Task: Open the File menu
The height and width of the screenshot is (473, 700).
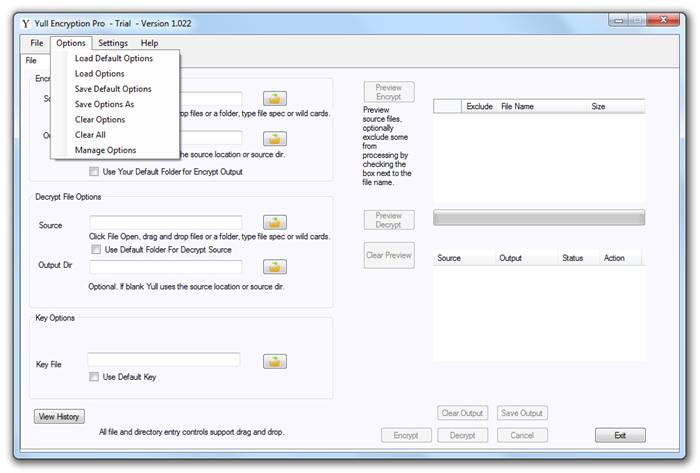Action: [x=37, y=43]
